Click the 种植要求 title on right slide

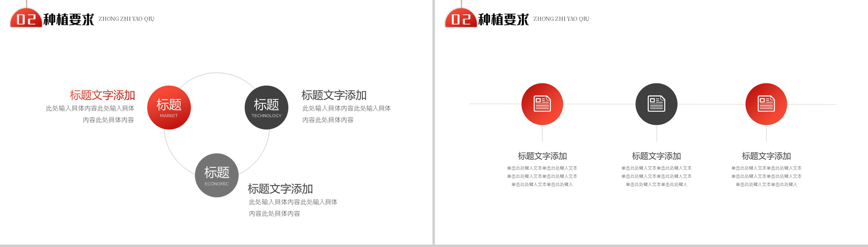coord(504,20)
